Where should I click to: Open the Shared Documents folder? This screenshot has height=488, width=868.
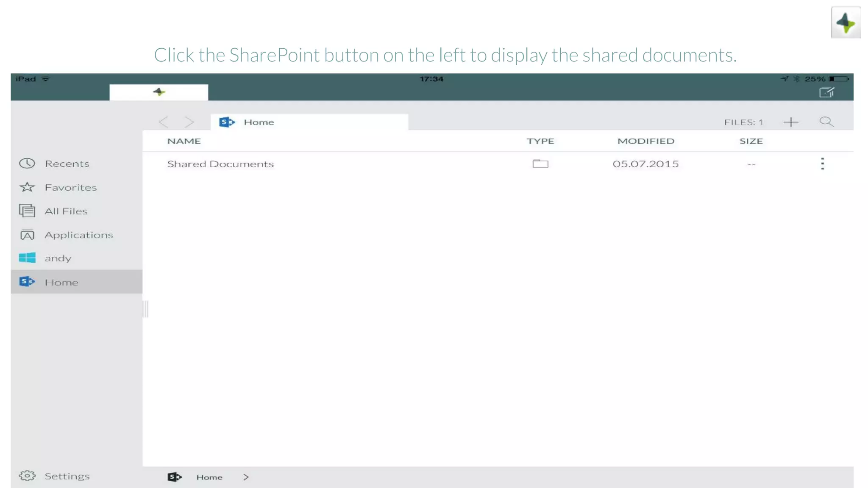[x=220, y=164]
